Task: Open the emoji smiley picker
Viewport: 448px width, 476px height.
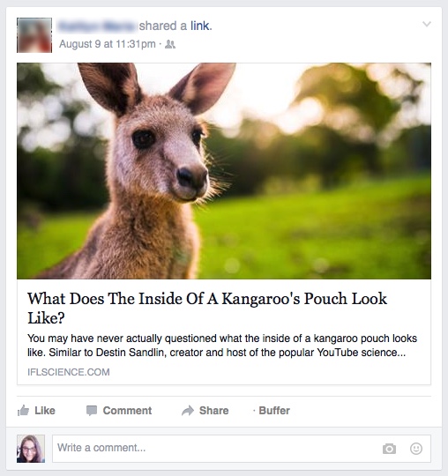Action: tap(415, 449)
